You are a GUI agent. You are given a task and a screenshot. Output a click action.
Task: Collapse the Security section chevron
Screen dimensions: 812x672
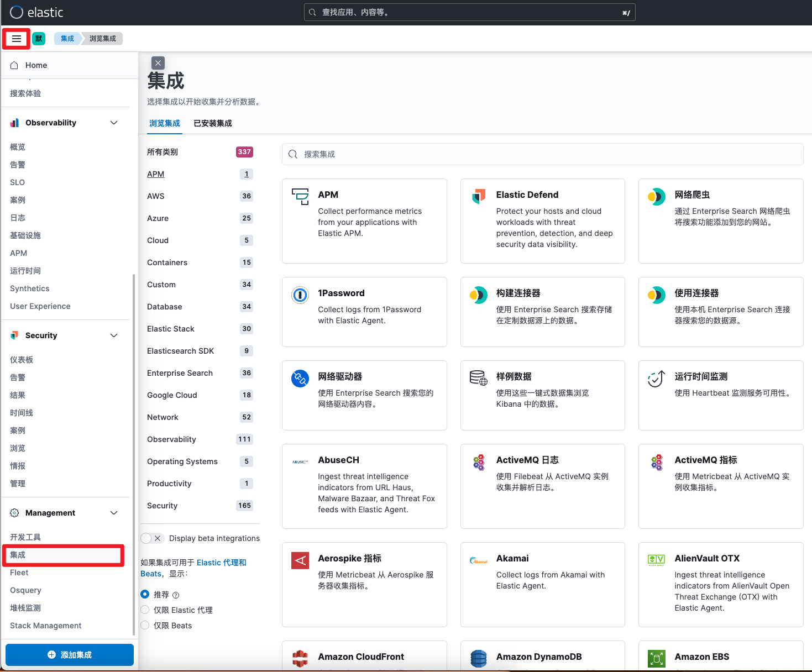click(x=114, y=335)
